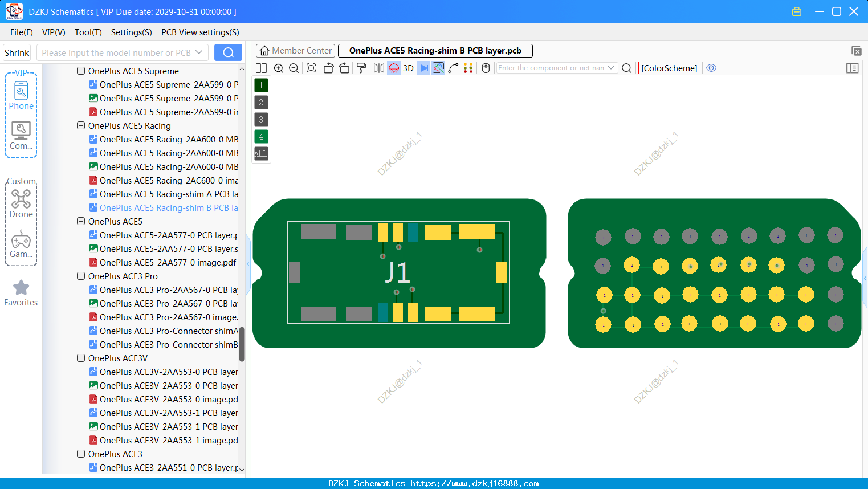Collapse the OnePlus ACE5 Supreme group
868x489 pixels.
click(x=81, y=71)
